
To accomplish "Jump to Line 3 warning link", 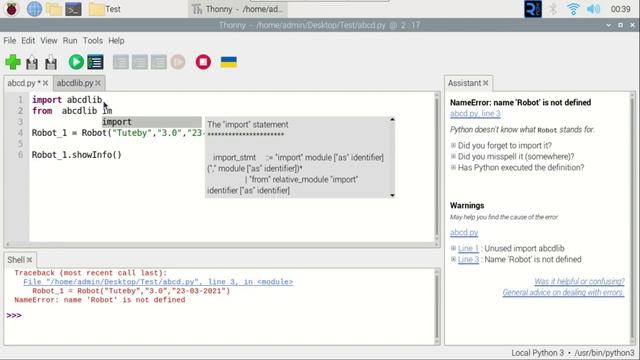I will 468,259.
